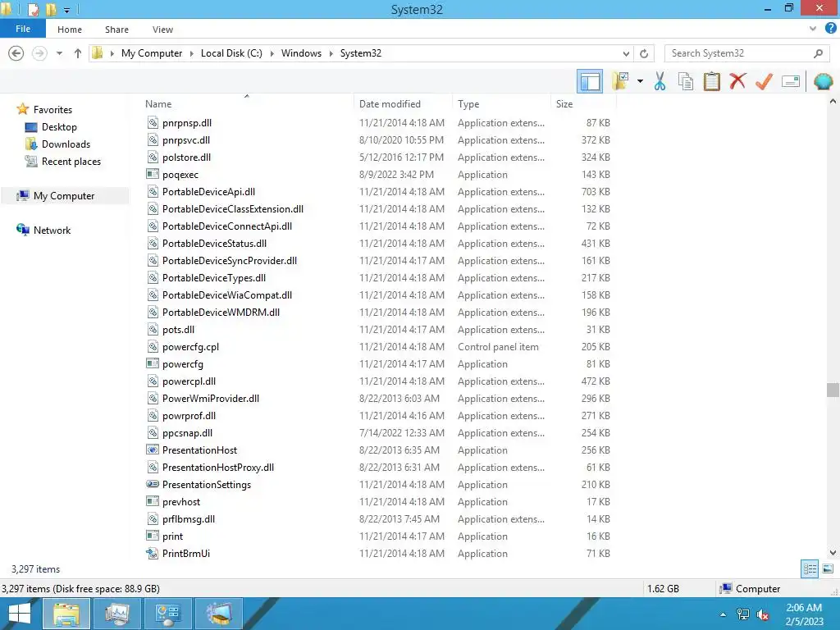This screenshot has height=630, width=840.
Task: Click the Rename label icon in toolbar
Action: 791,81
